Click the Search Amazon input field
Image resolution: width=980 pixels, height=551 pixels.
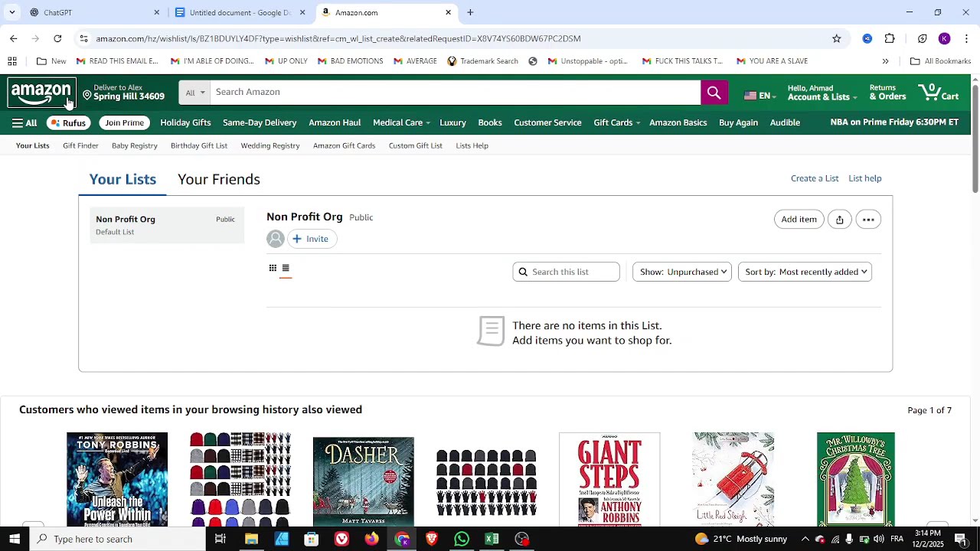[455, 93]
